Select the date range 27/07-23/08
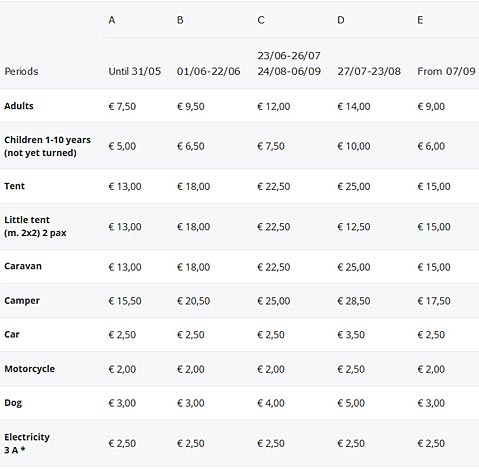The width and height of the screenshot is (479, 469). click(x=369, y=71)
